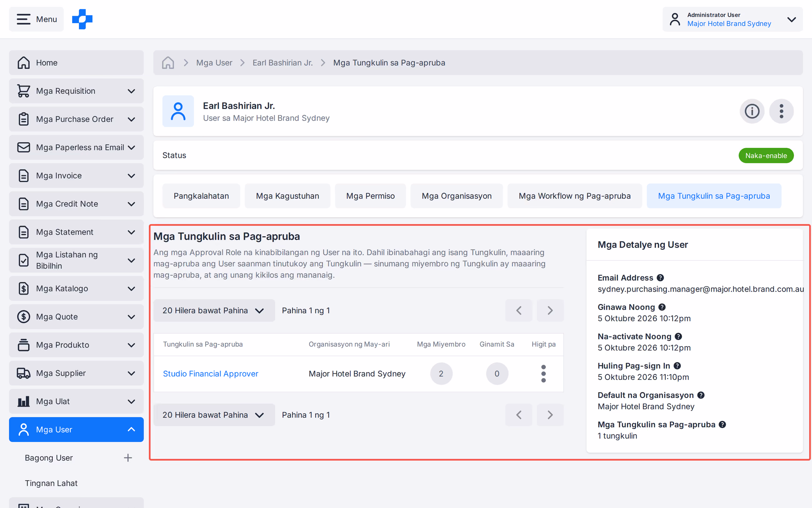Click help icon beside Mga Tungkulin sa Pag-apruba detail

tap(722, 425)
